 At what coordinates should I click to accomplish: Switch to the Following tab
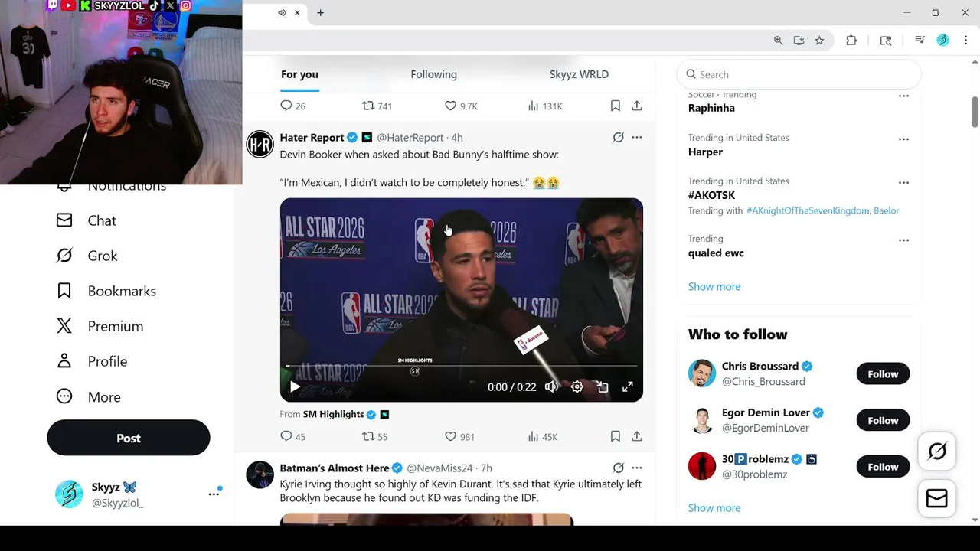(x=433, y=74)
